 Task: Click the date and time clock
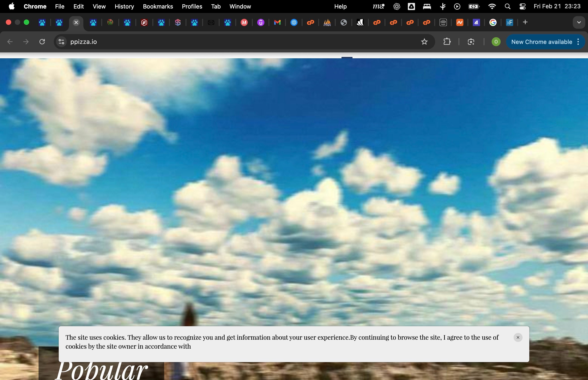pos(557,6)
